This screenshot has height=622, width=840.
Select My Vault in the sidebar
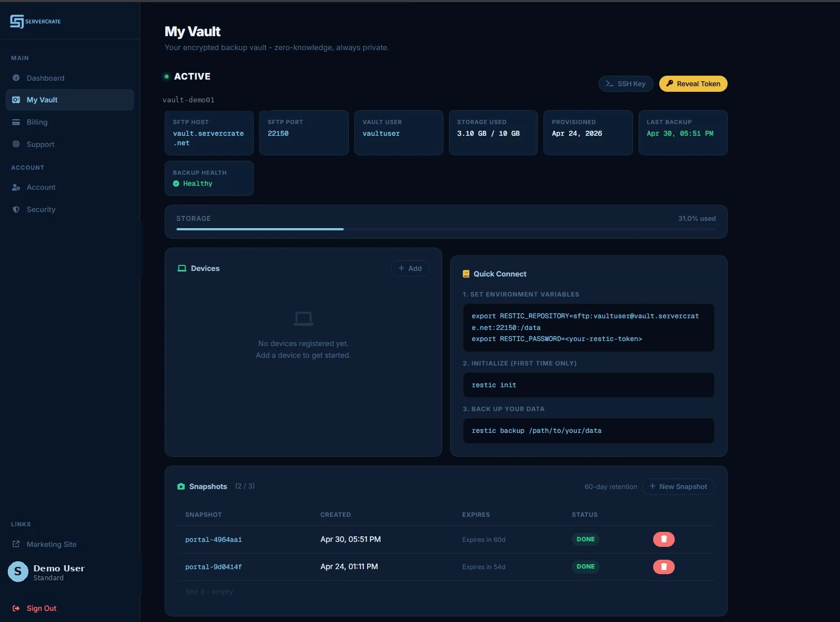70,100
